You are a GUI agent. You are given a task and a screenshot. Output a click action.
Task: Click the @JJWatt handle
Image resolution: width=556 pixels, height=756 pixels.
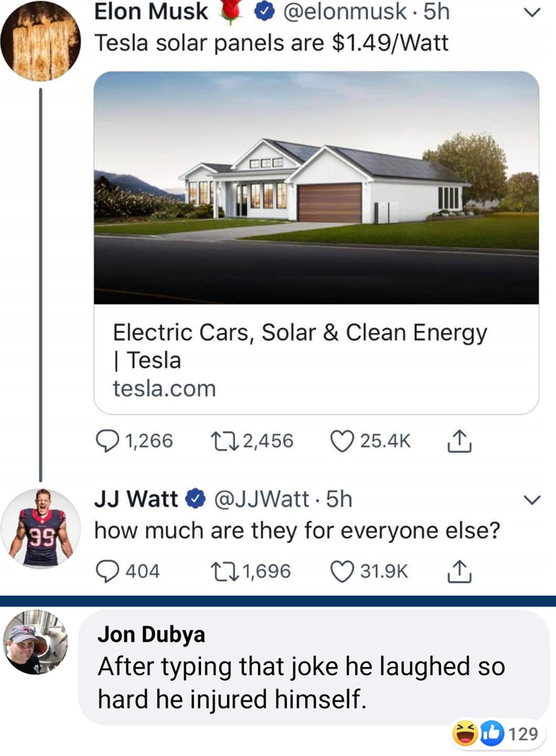click(x=261, y=499)
